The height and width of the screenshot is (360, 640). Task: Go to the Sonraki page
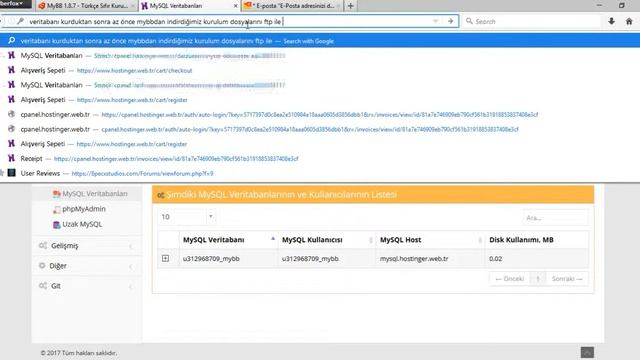coord(567,279)
